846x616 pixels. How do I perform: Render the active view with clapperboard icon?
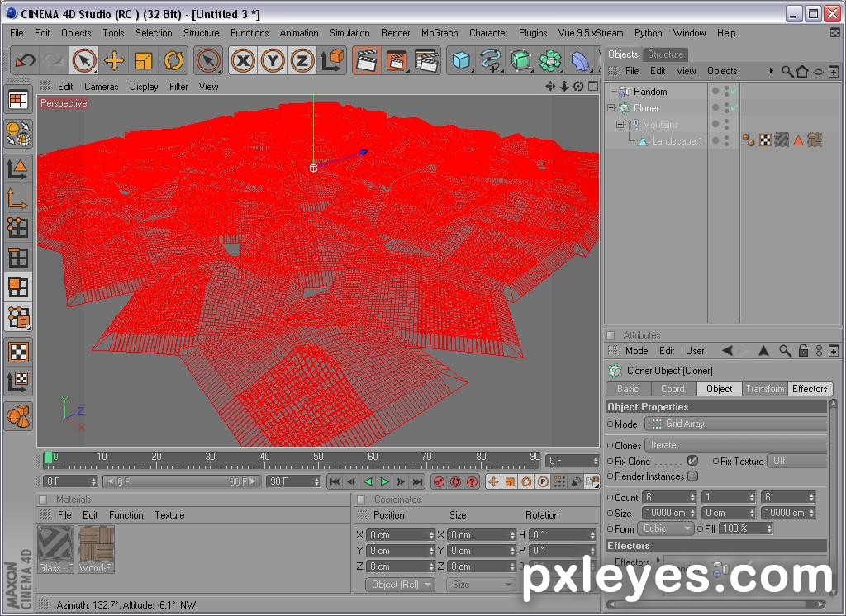[x=367, y=60]
